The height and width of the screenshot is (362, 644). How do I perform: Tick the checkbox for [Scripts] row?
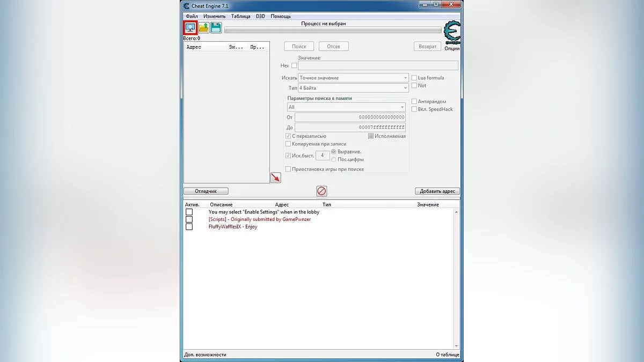[189, 219]
